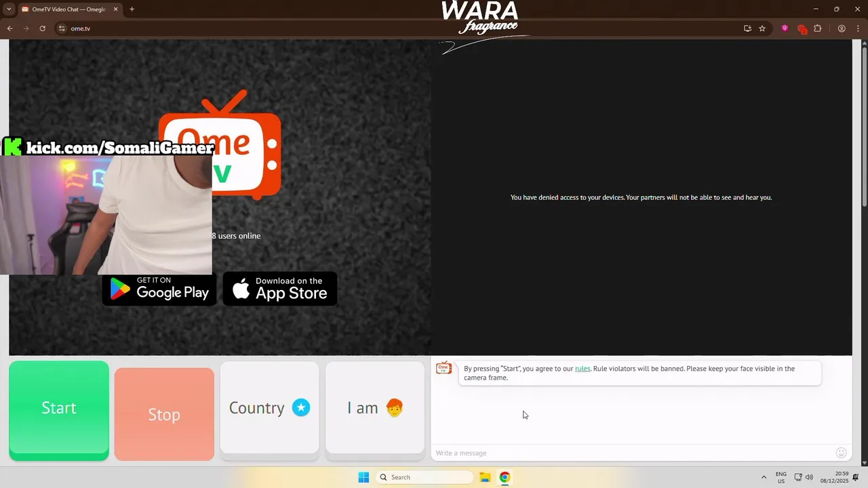Click the Get it on Google Play badge

[x=159, y=289]
